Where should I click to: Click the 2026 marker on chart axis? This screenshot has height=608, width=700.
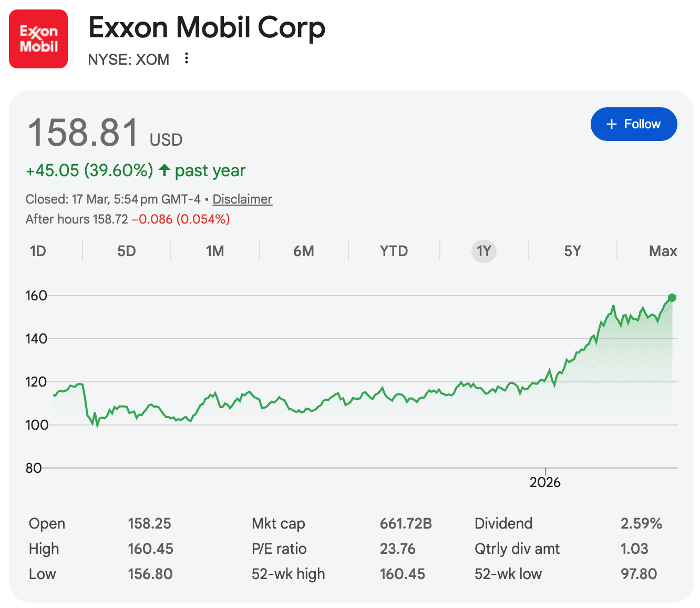click(545, 482)
